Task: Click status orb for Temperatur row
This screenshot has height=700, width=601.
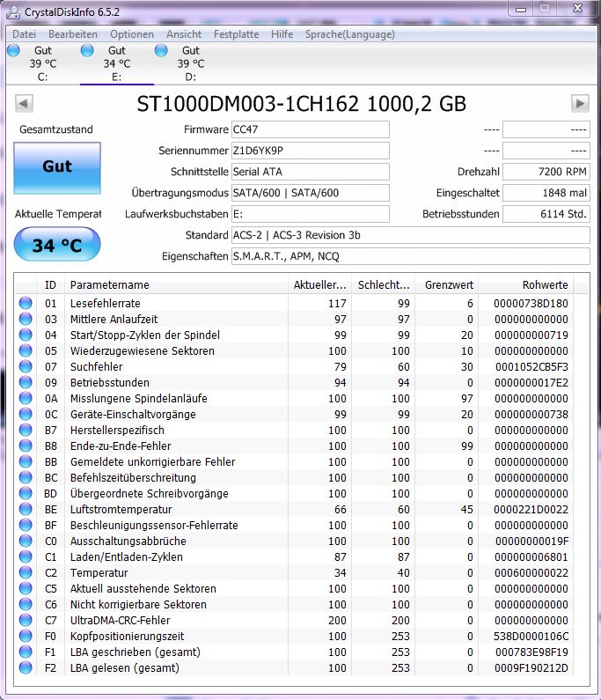Action: click(x=25, y=572)
